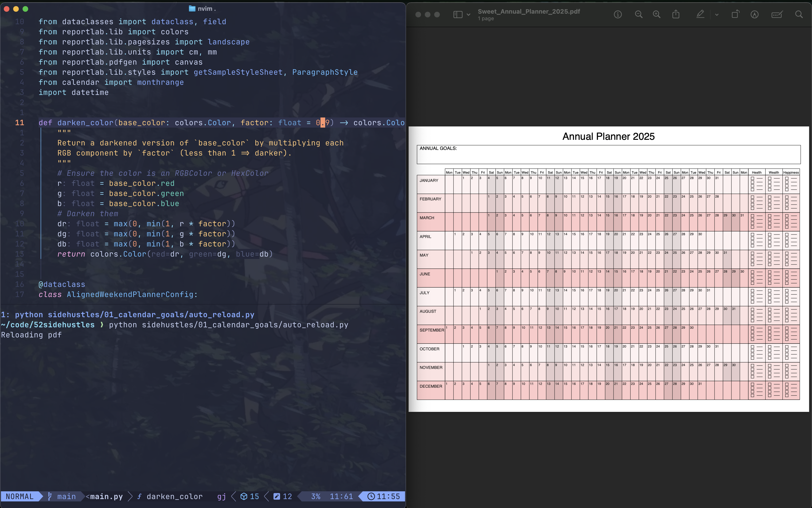Click the 'Reloading pdf' terminal output
The width and height of the screenshot is (812, 508).
click(31, 335)
